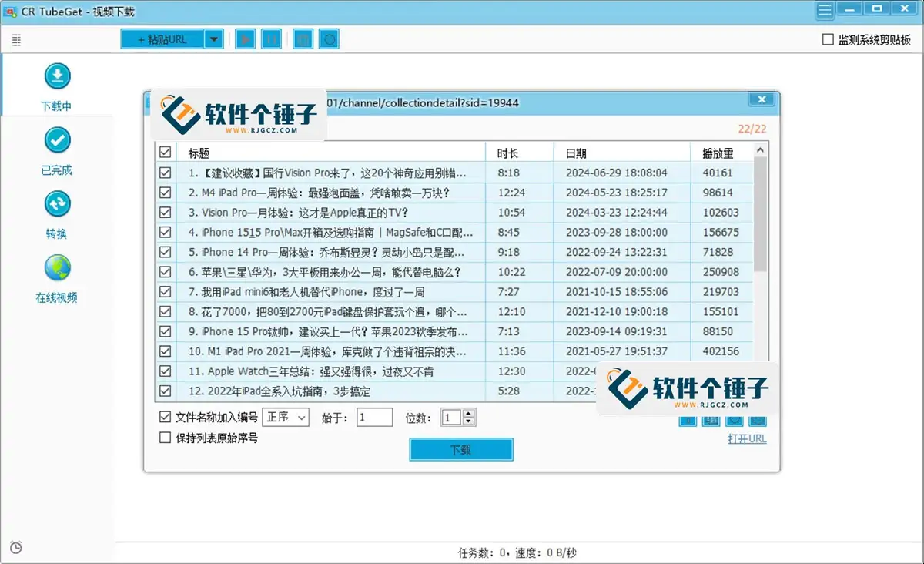
Task: Sort by the 日期 column header
Action: click(622, 153)
